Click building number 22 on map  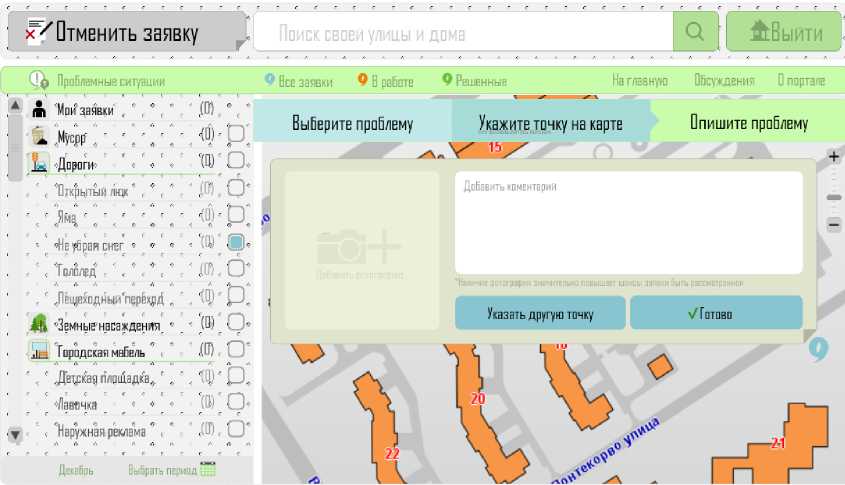pos(392,454)
